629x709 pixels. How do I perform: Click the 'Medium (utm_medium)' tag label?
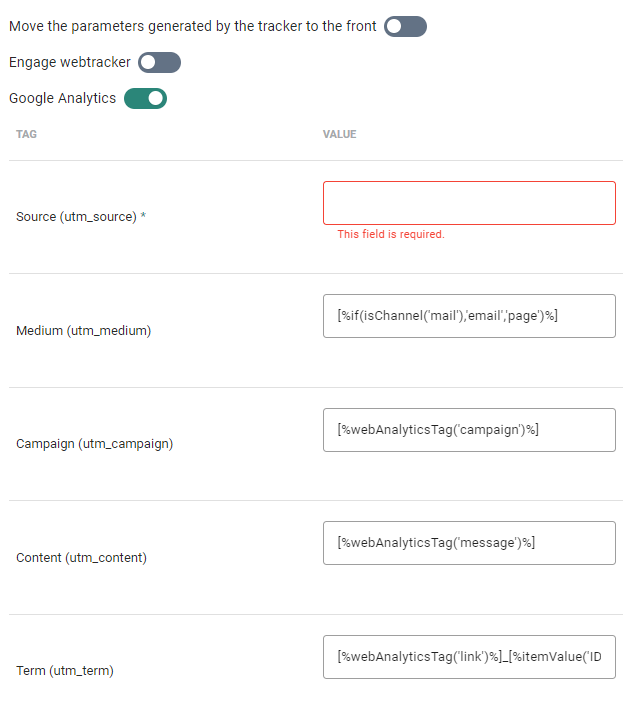tap(84, 330)
